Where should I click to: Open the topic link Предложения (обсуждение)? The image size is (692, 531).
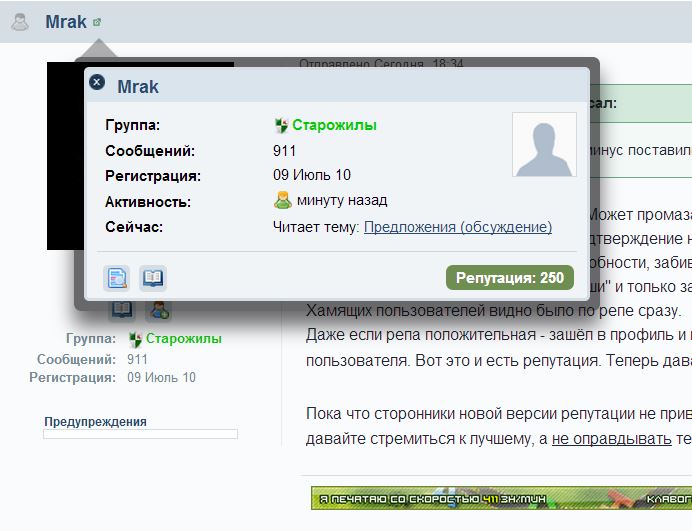click(458, 227)
